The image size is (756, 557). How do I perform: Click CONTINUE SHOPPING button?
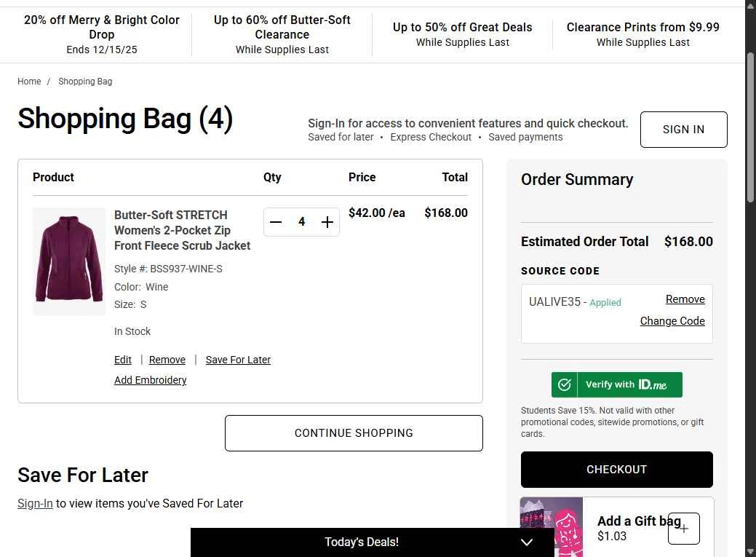(x=354, y=433)
